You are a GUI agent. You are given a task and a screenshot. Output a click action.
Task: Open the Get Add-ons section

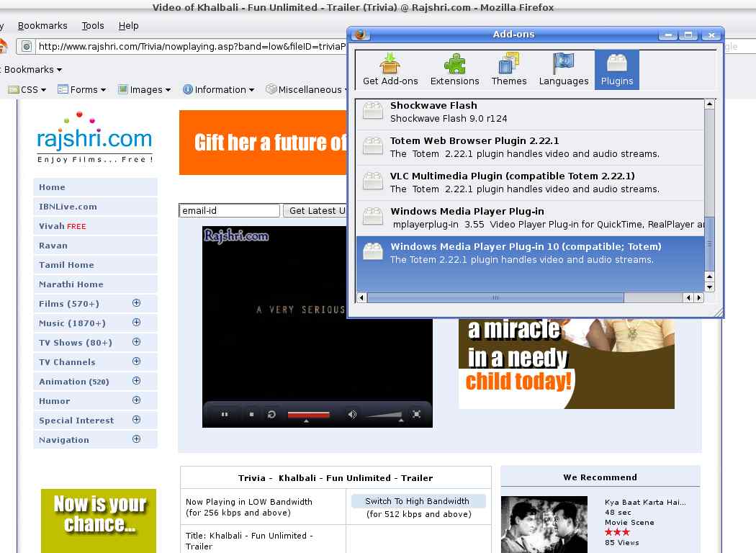(x=390, y=70)
